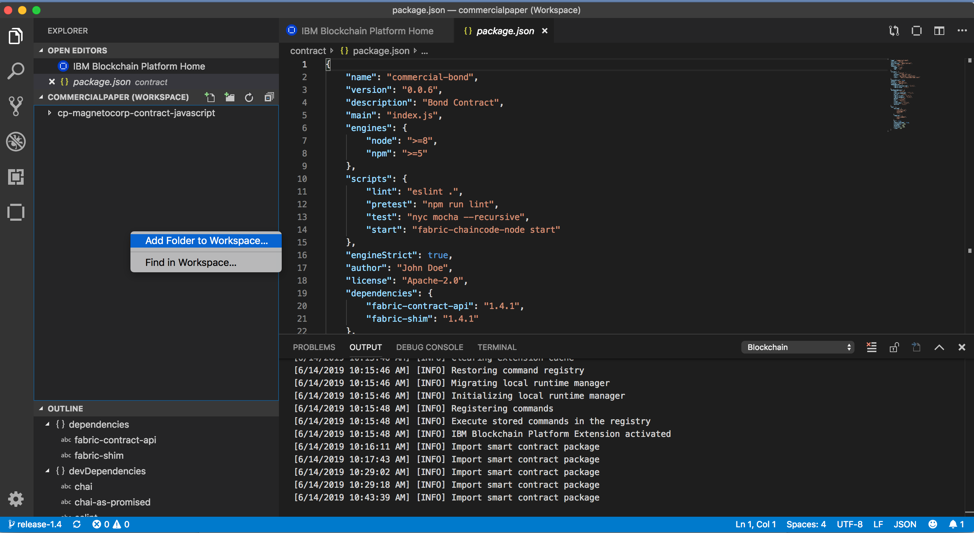Switch to the Debug Console tab
The image size is (974, 533).
pyautogui.click(x=430, y=347)
